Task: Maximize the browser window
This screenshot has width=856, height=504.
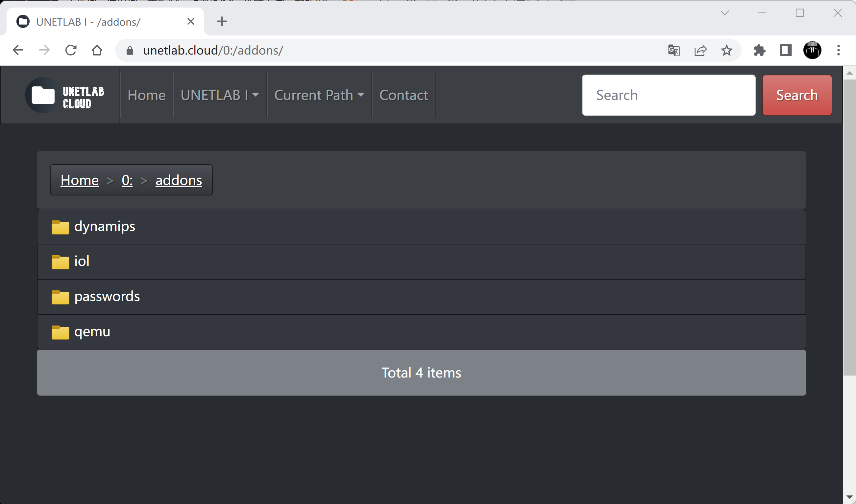Action: point(799,13)
